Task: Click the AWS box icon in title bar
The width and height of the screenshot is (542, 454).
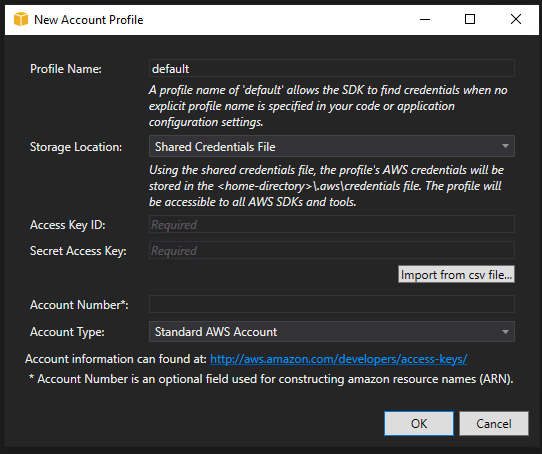Action: coord(21,19)
